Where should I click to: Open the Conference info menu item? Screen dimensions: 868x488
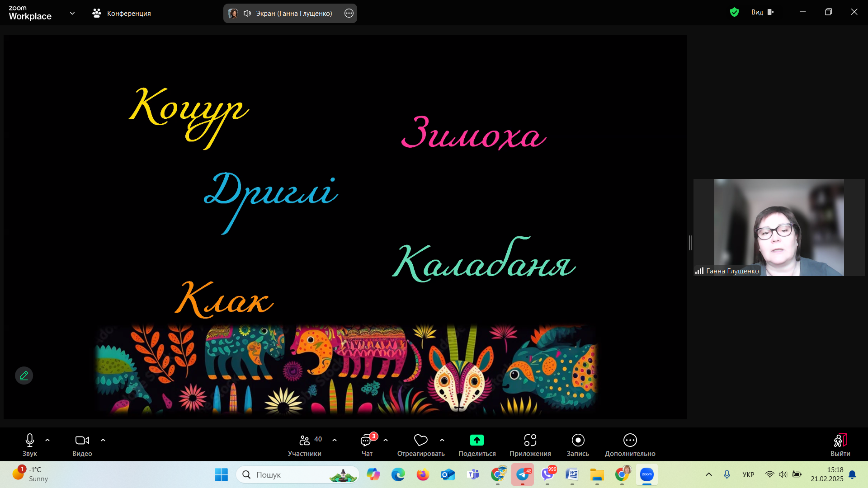(x=122, y=13)
